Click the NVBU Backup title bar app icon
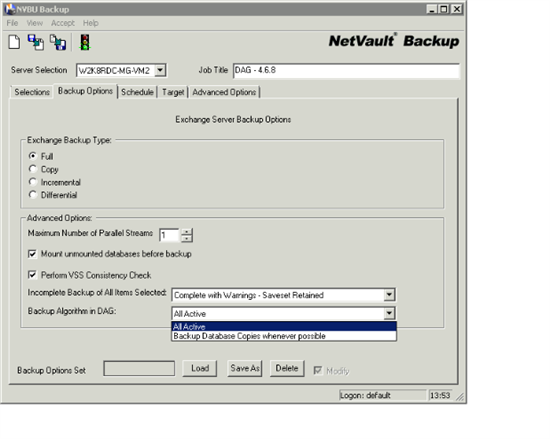Screen dimensions: 550x439 coord(10,9)
